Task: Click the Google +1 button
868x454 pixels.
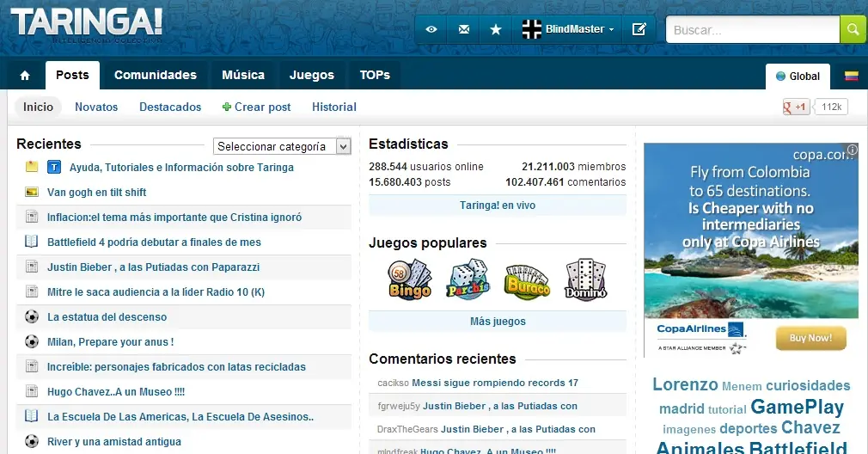Action: [x=796, y=107]
